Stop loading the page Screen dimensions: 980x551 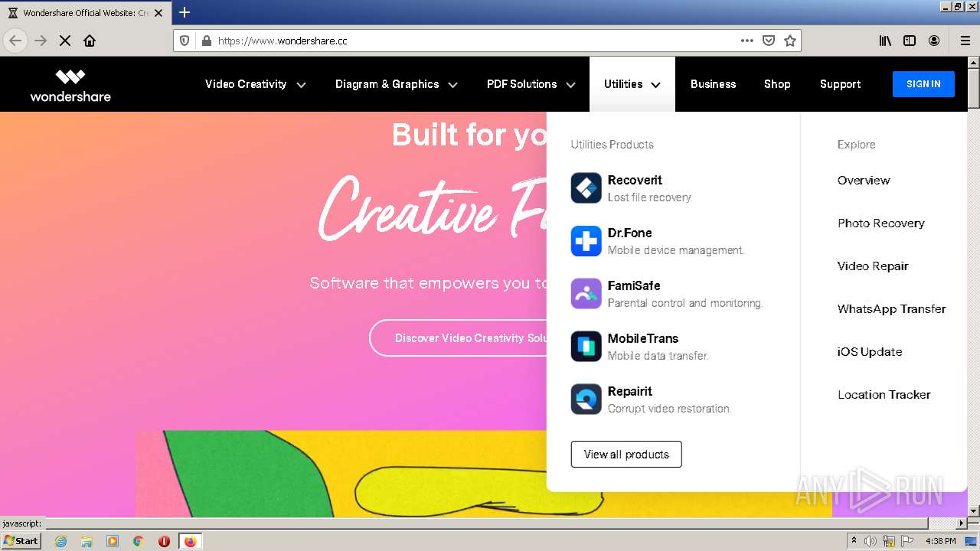(65, 41)
